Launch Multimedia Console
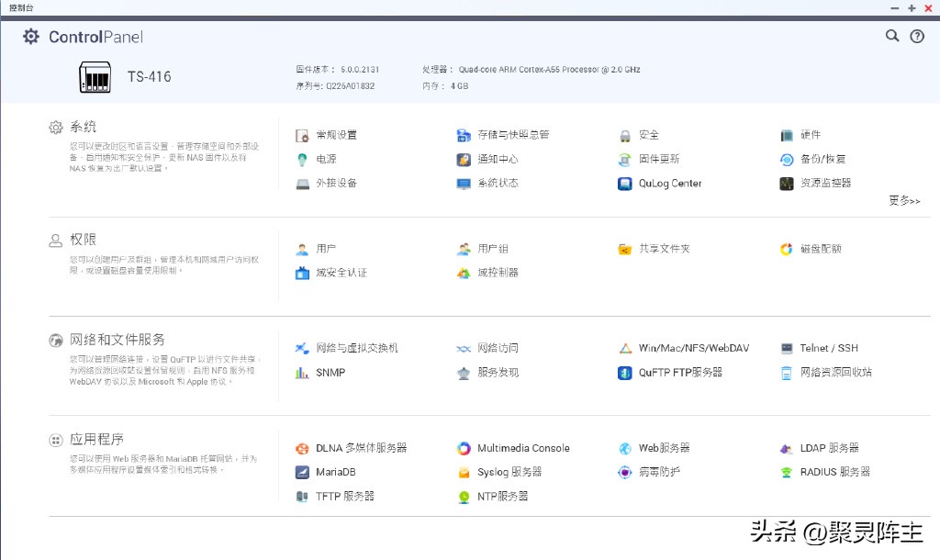This screenshot has height=560, width=940. tap(520, 448)
